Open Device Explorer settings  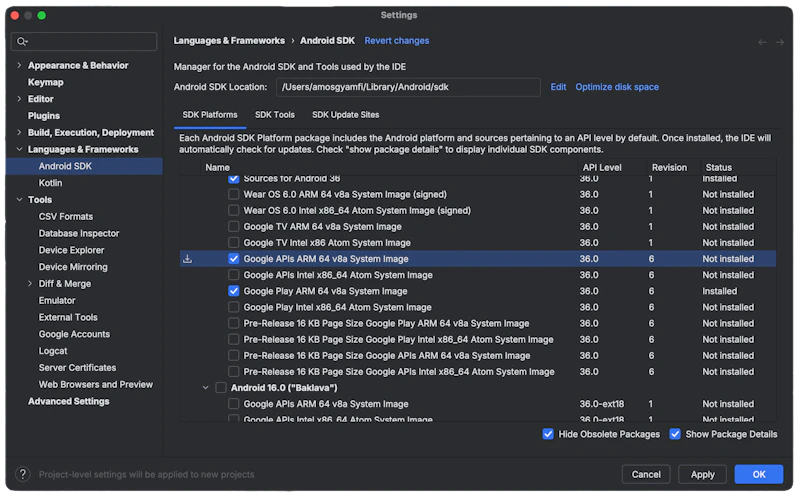coord(71,250)
